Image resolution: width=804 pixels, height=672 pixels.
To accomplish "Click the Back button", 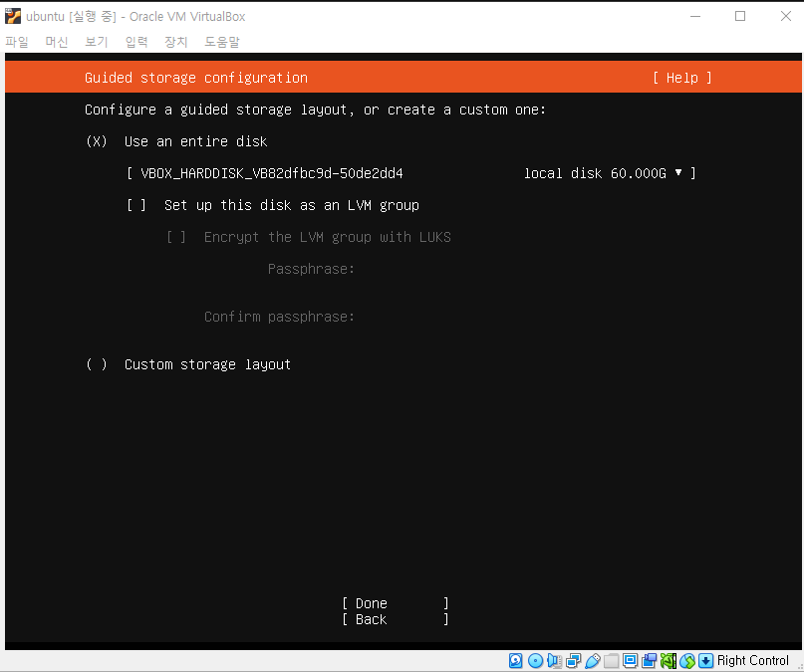I will point(396,619).
